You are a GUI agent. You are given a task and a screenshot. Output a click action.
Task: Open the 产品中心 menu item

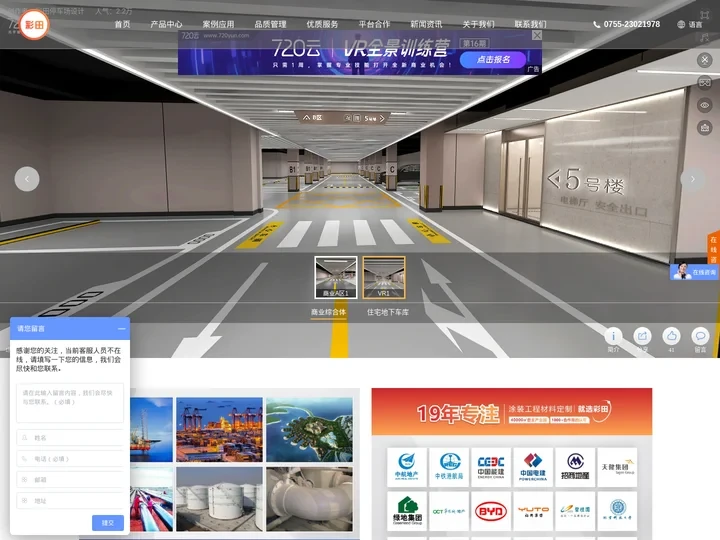coord(166,24)
